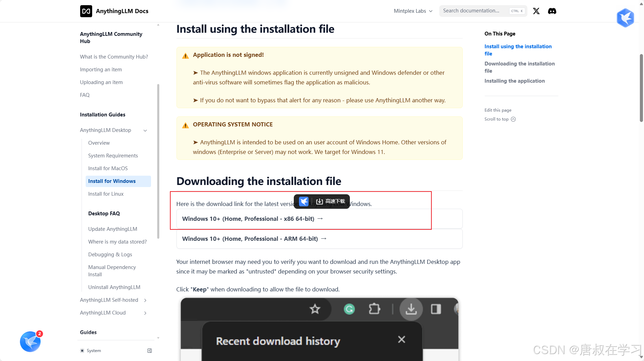Download Windows 10+ ARM 64-bit installer
This screenshot has width=644, height=361.
[319, 239]
